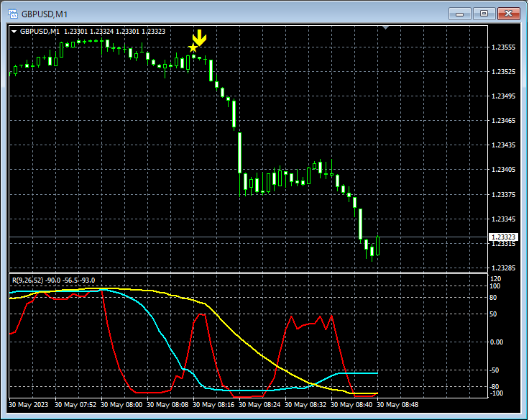Click the indicator scale value -100
The width and height of the screenshot is (529, 420).
496,393
